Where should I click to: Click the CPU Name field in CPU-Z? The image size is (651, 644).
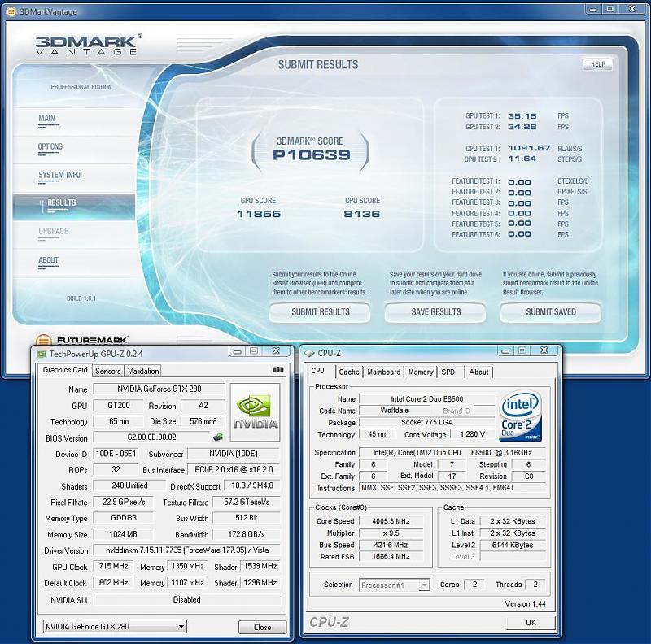(426, 398)
